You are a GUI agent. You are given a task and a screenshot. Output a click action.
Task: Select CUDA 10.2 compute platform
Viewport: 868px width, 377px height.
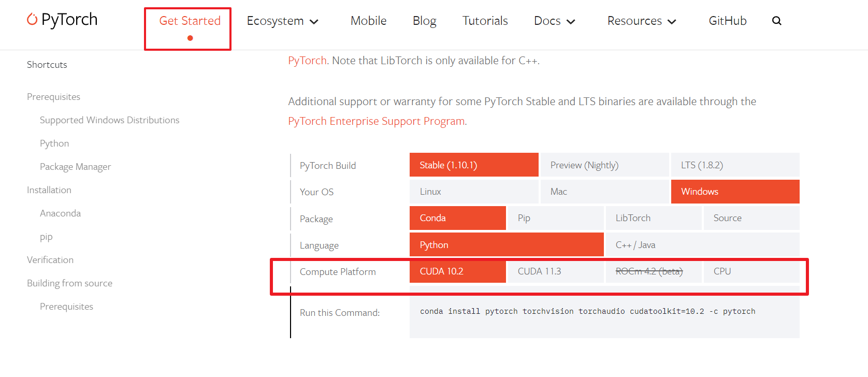(x=457, y=271)
